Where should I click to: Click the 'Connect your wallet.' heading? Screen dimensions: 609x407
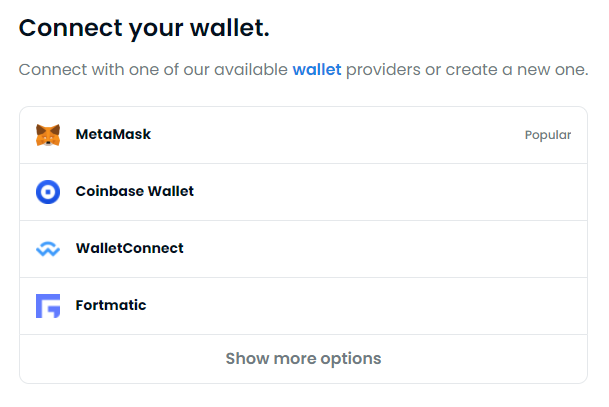pyautogui.click(x=144, y=28)
